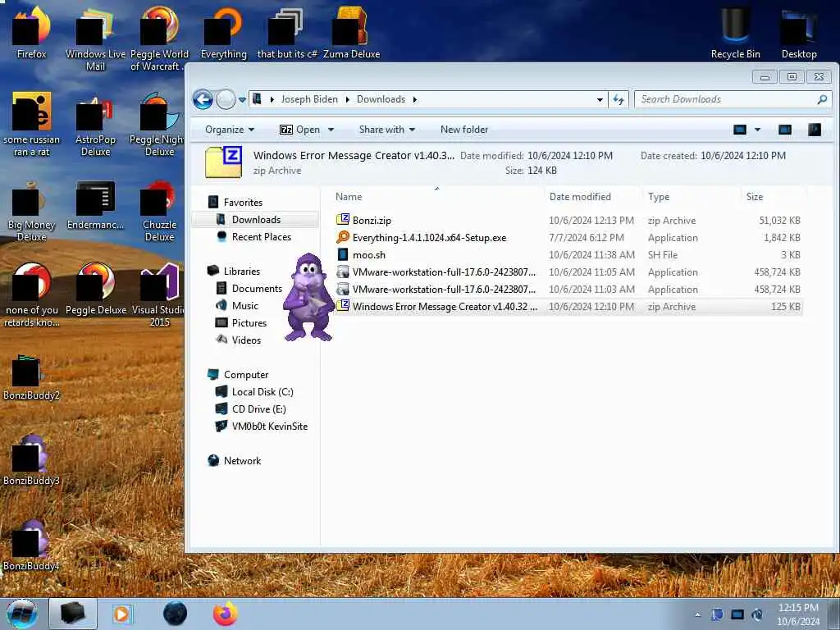The image size is (840, 630).
Task: Select Downloads under Favorites
Action: pyautogui.click(x=256, y=220)
